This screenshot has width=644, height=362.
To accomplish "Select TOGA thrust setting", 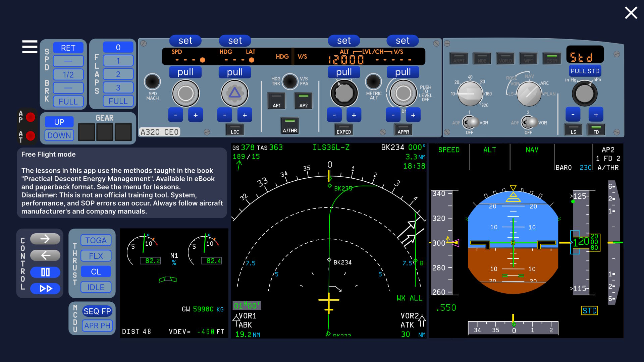I will point(96,240).
